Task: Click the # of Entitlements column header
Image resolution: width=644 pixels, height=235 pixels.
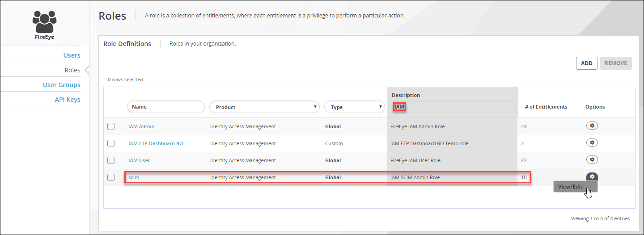Action: pos(546,107)
